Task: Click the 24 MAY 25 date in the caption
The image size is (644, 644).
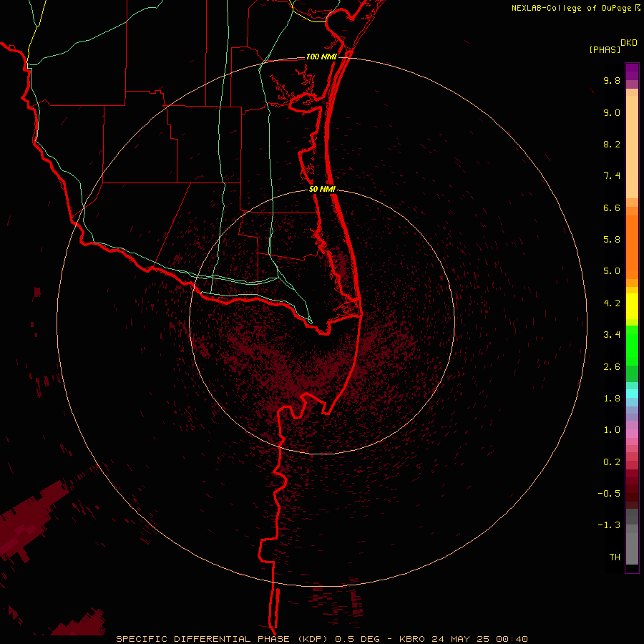Action: [462, 639]
